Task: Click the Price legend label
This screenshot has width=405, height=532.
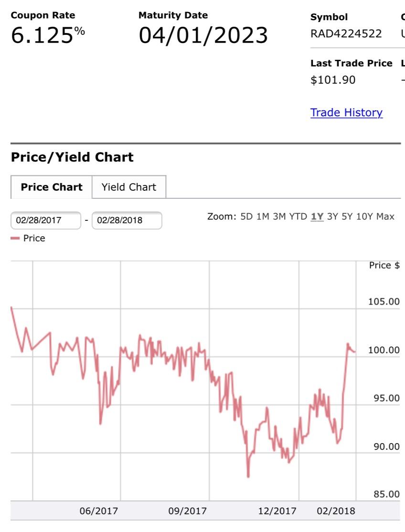Action: (x=34, y=238)
